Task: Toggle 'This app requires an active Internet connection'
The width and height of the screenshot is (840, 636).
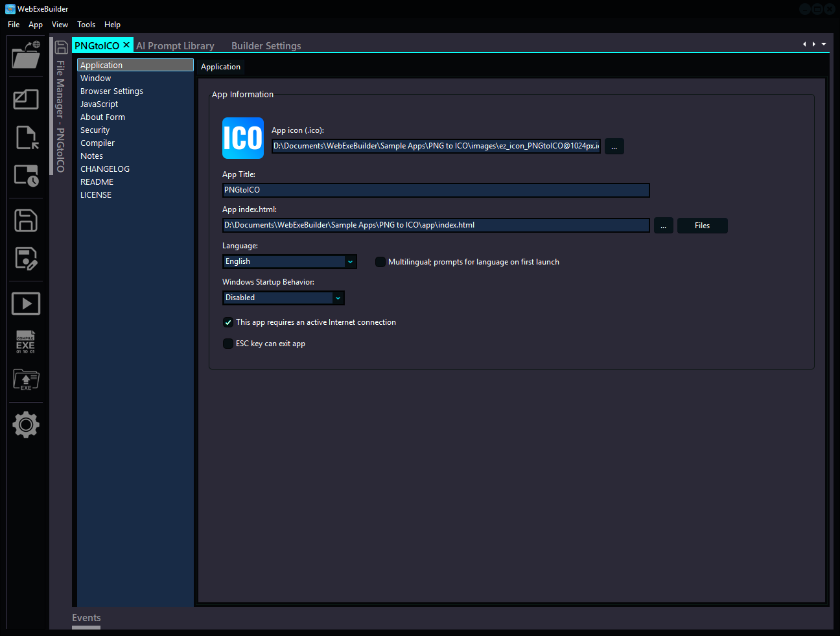Action: click(x=227, y=322)
